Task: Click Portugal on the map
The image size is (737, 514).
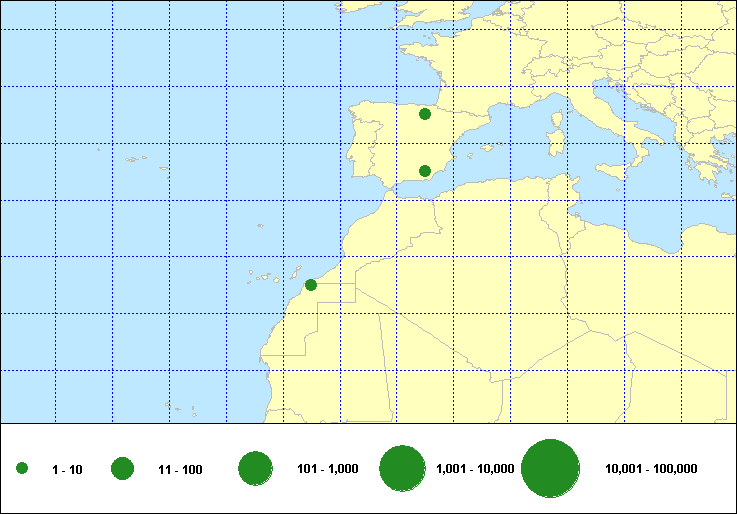Action: point(357,150)
